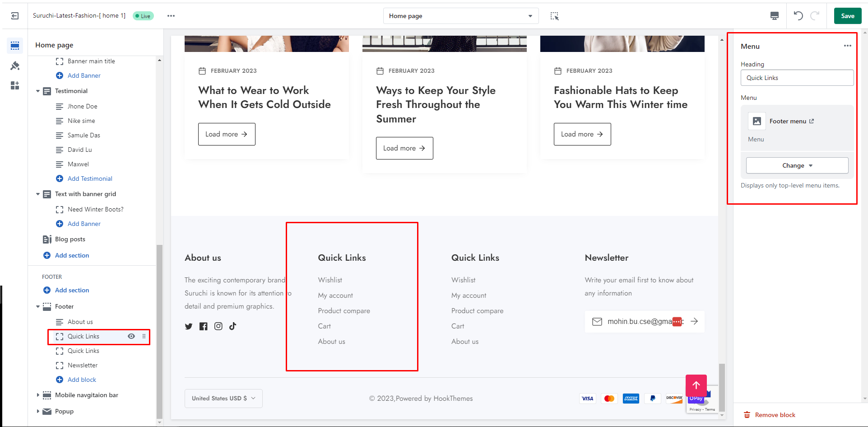The height and width of the screenshot is (427, 868).
Task: Select the Newsletter block in Footer
Action: click(x=83, y=365)
